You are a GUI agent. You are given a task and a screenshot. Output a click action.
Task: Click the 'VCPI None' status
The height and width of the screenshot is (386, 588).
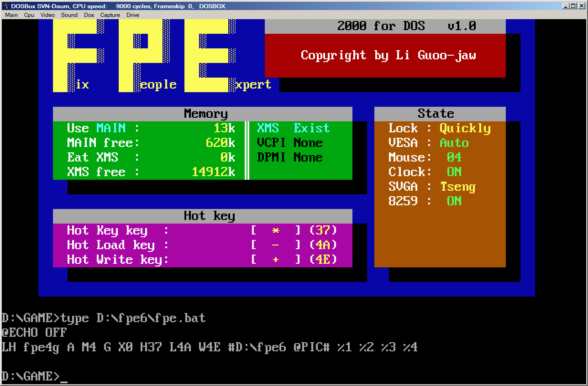click(x=289, y=143)
